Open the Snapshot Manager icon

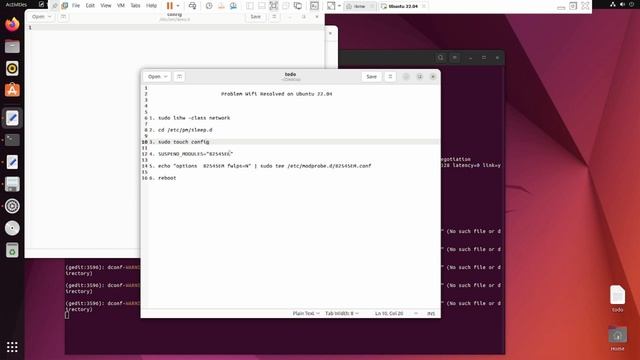[233, 6]
